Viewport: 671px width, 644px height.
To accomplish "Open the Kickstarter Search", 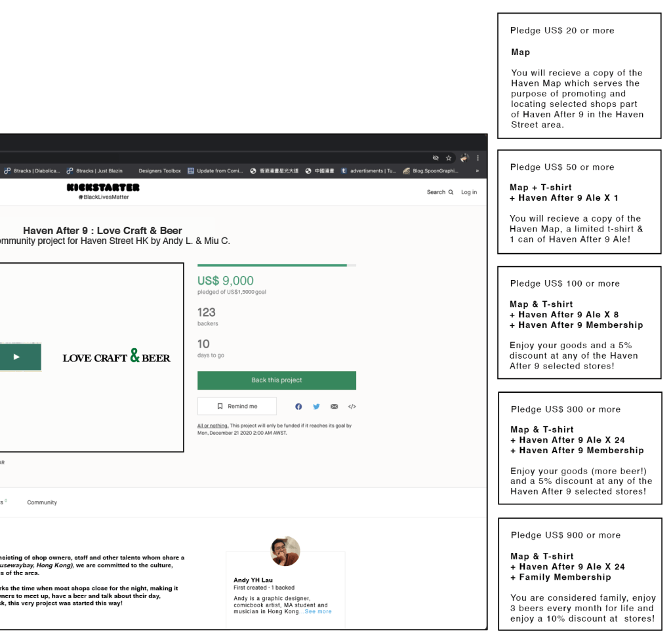I will pos(439,192).
